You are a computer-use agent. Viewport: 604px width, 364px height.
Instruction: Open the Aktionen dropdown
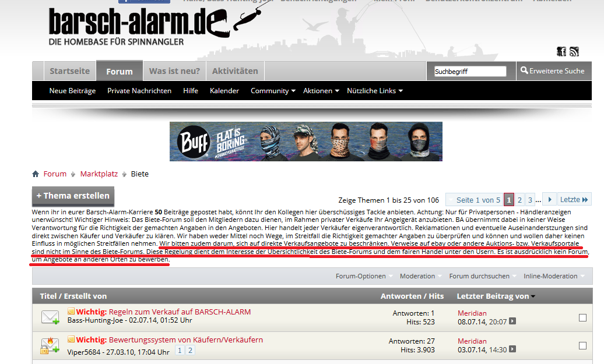pyautogui.click(x=321, y=91)
